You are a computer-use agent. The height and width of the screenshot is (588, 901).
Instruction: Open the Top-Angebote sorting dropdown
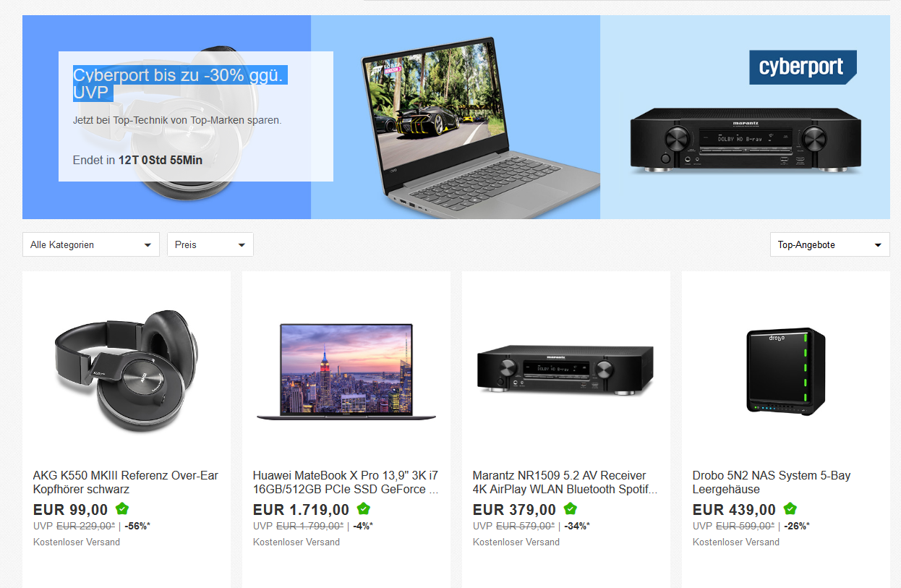point(830,244)
